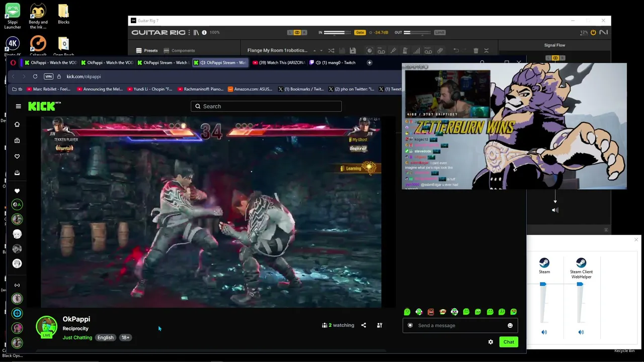Click the Kick search field
This screenshot has width=644, height=362.
pos(266,106)
